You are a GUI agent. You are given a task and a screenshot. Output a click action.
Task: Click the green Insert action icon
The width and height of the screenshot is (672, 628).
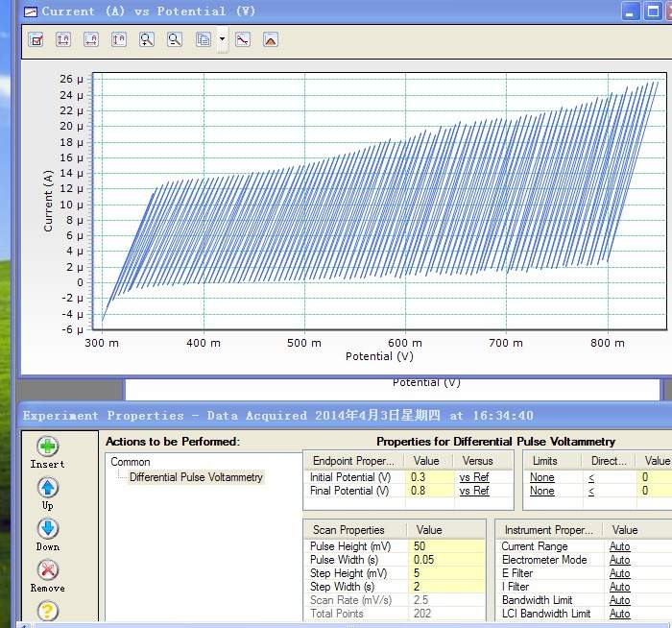click(48, 447)
